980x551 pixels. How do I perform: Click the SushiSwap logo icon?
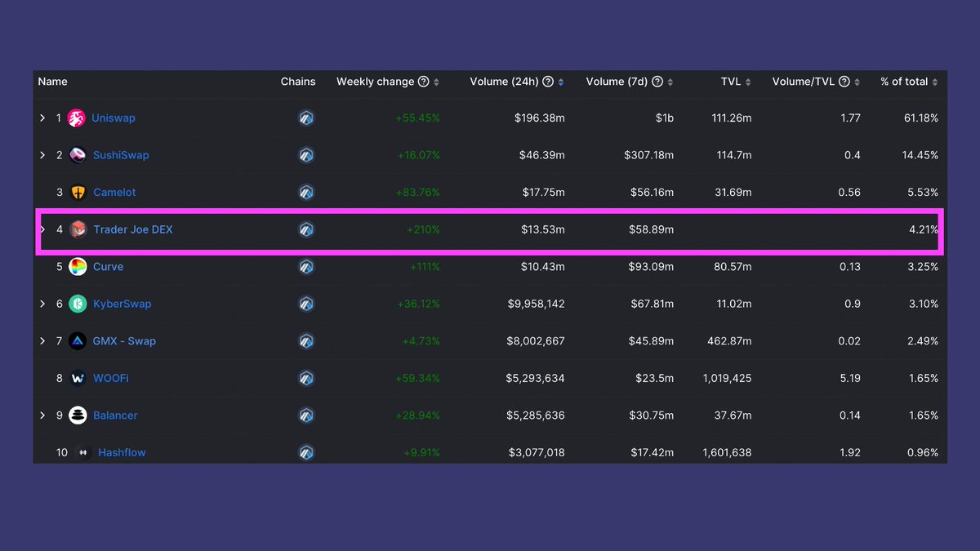[78, 155]
